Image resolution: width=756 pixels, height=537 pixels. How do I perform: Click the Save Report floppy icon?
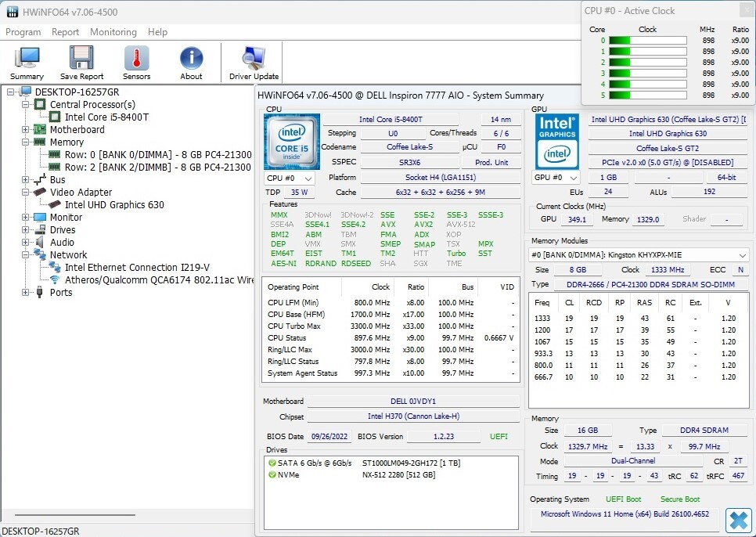pos(81,57)
